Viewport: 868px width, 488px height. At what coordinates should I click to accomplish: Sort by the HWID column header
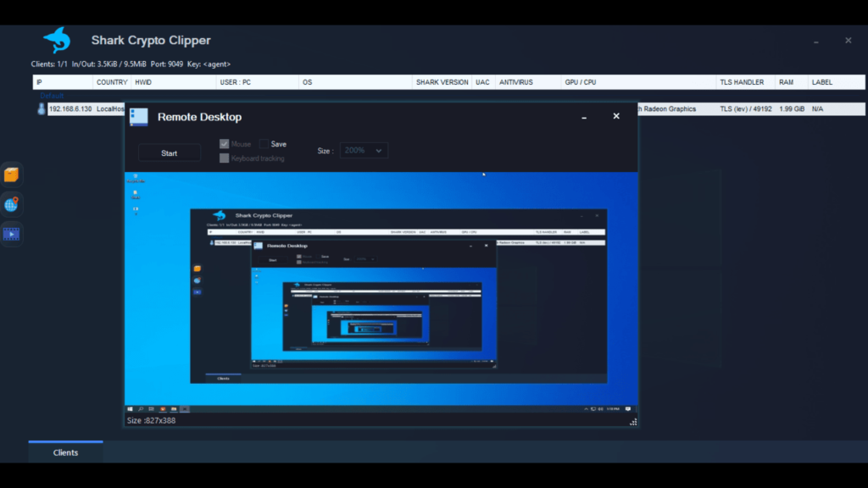coord(173,82)
